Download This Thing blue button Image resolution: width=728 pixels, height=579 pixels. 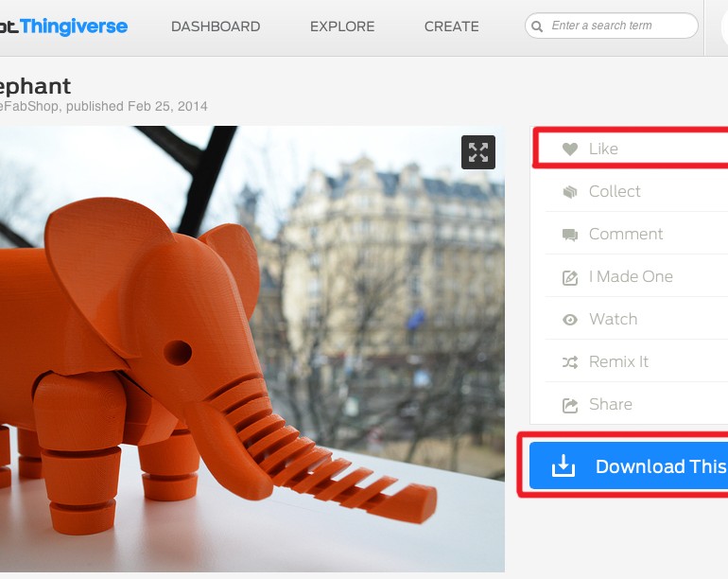coord(629,465)
